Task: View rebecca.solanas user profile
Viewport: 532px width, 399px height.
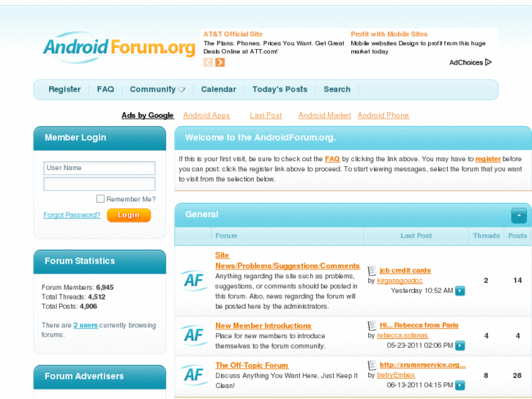Action: 402,335
